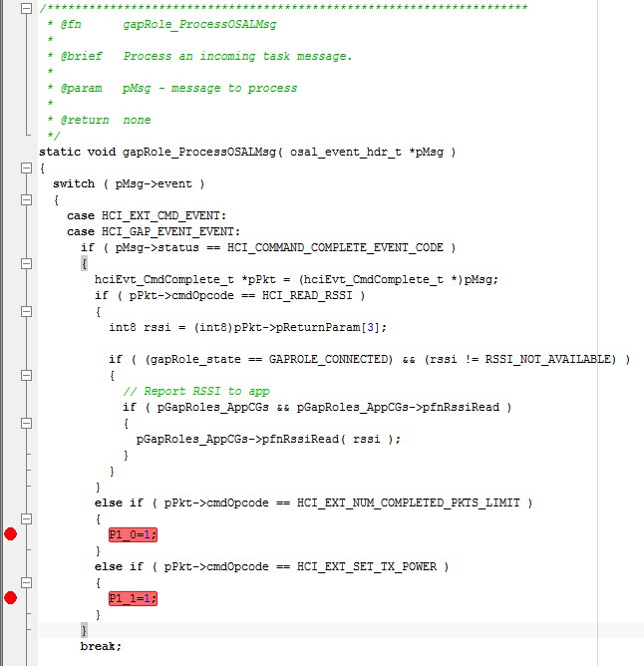
Task: Click the @param pMsg comment line
Action: 172,88
